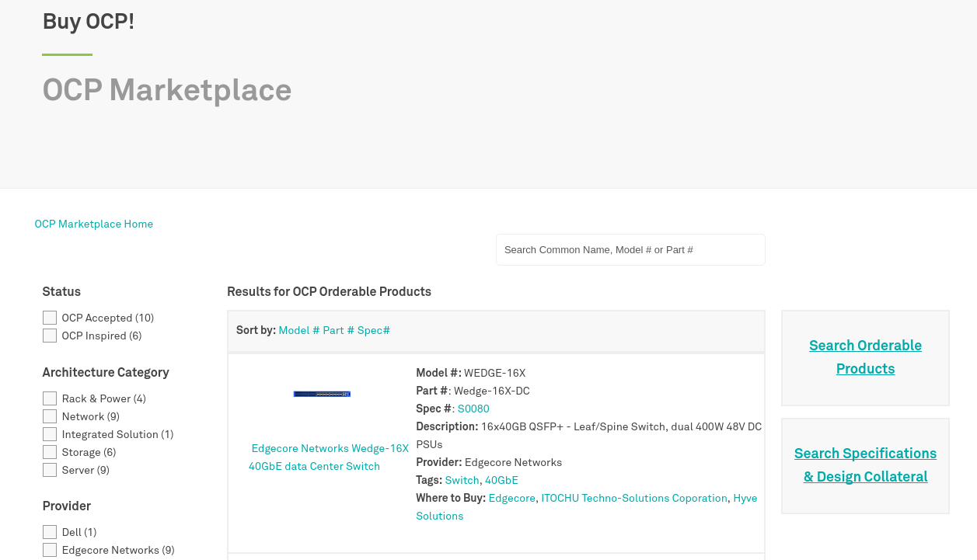Open the ITOCHU Techno-Solutions Coporation link
The image size is (977, 560).
point(634,498)
